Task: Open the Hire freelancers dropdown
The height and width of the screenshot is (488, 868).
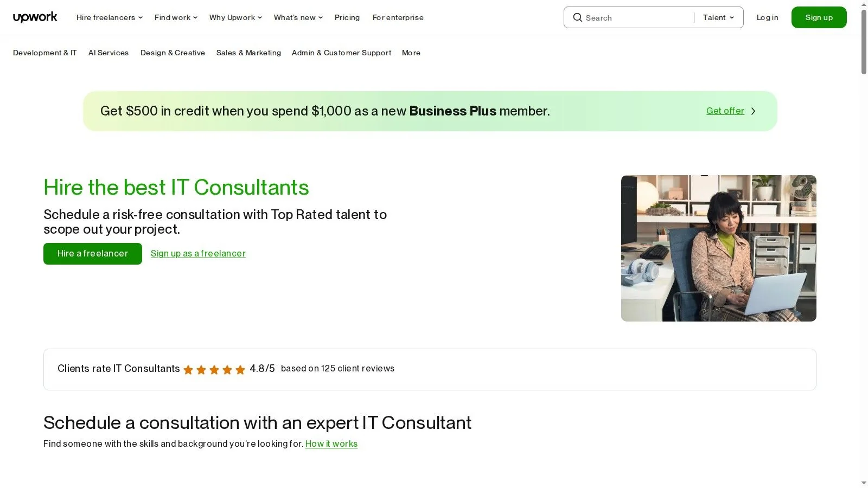Action: click(x=108, y=17)
